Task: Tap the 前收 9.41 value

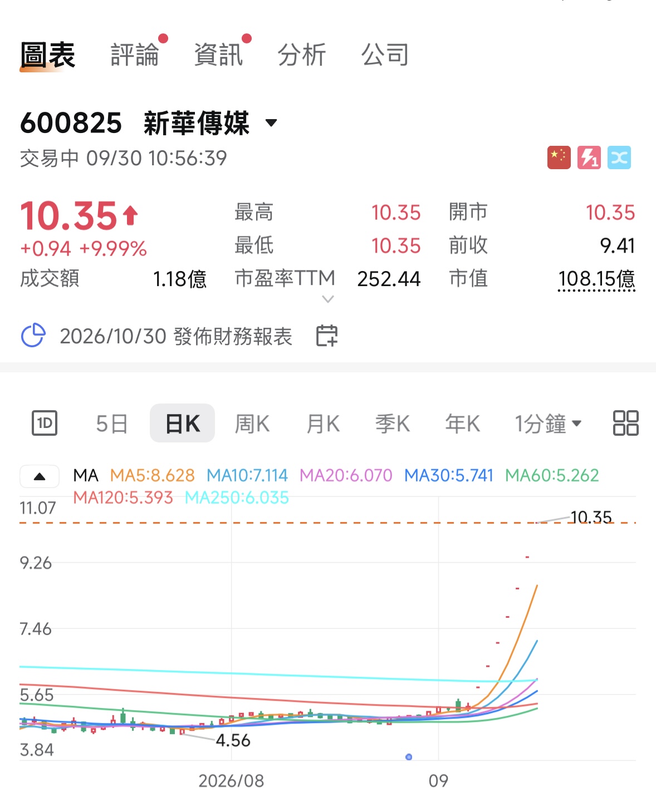Action: click(x=618, y=245)
